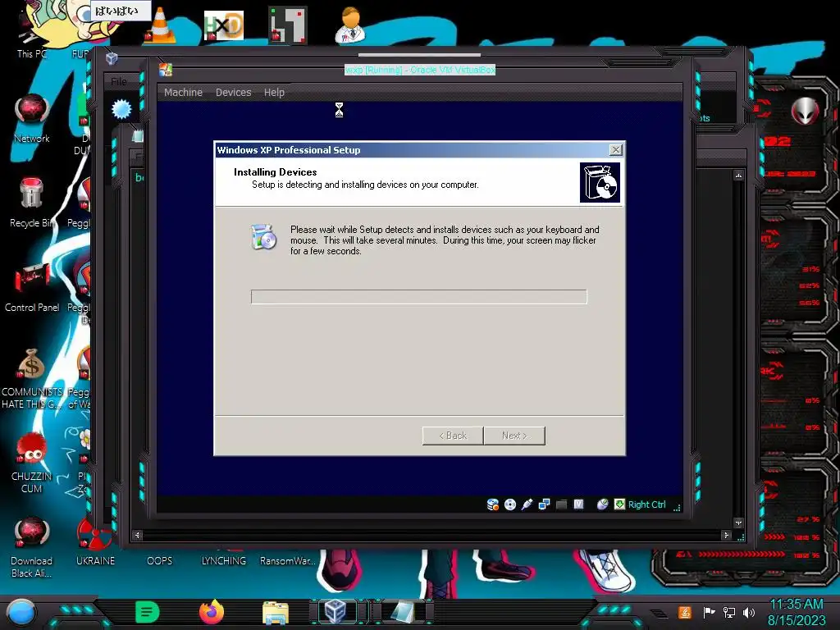This screenshot has height=630, width=840.
Task: Open the maze game desktop icon
Action: [288, 25]
